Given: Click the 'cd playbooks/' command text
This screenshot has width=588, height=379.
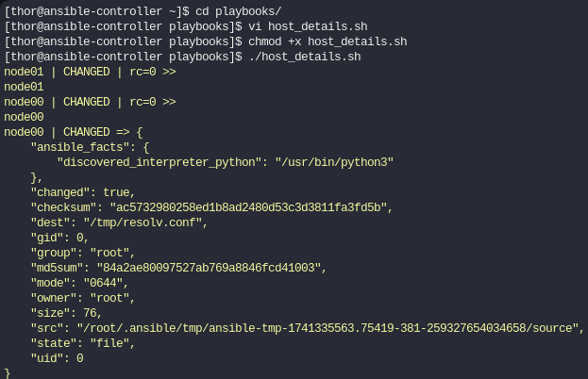Looking at the screenshot, I should pos(238,11).
